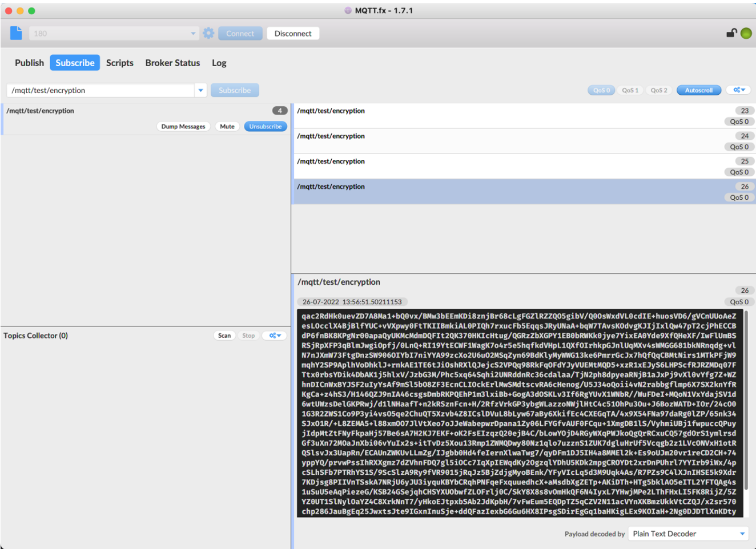The image size is (756, 549).
Task: Click the connection profile file icon
Action: tap(16, 33)
